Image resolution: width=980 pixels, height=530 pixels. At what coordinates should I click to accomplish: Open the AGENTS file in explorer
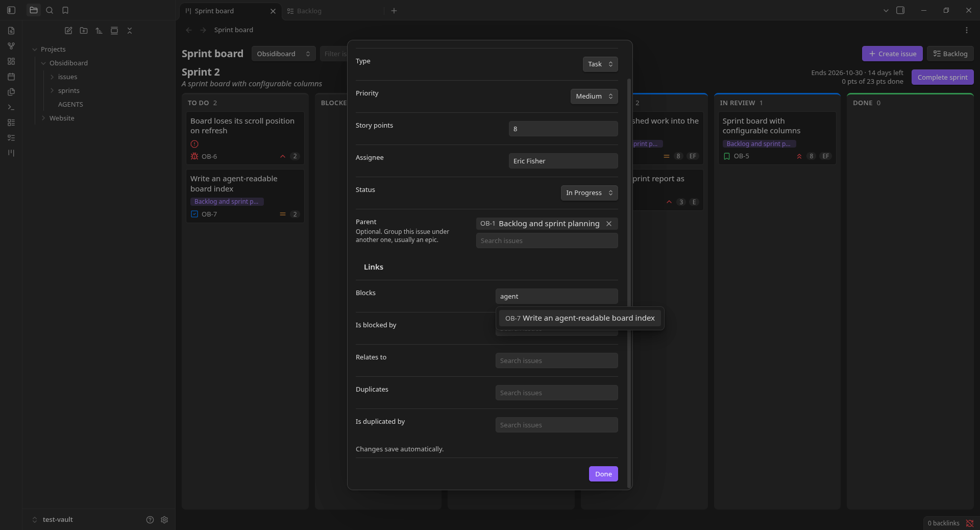pos(70,105)
